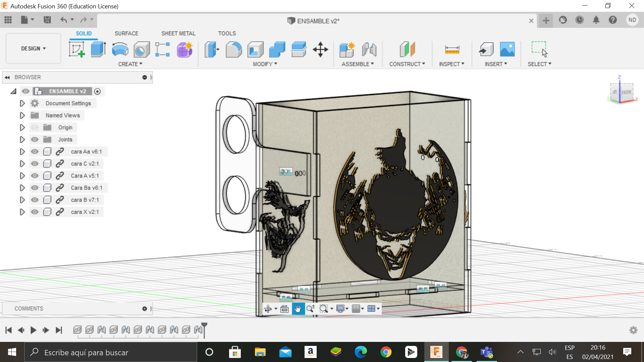
Task: Hide component Cara A v5:1
Action: click(35, 176)
